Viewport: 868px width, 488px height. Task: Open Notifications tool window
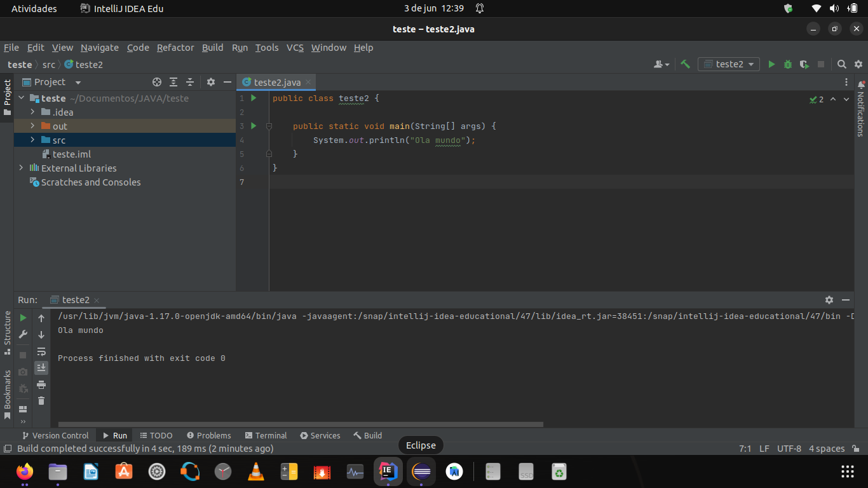tap(861, 109)
